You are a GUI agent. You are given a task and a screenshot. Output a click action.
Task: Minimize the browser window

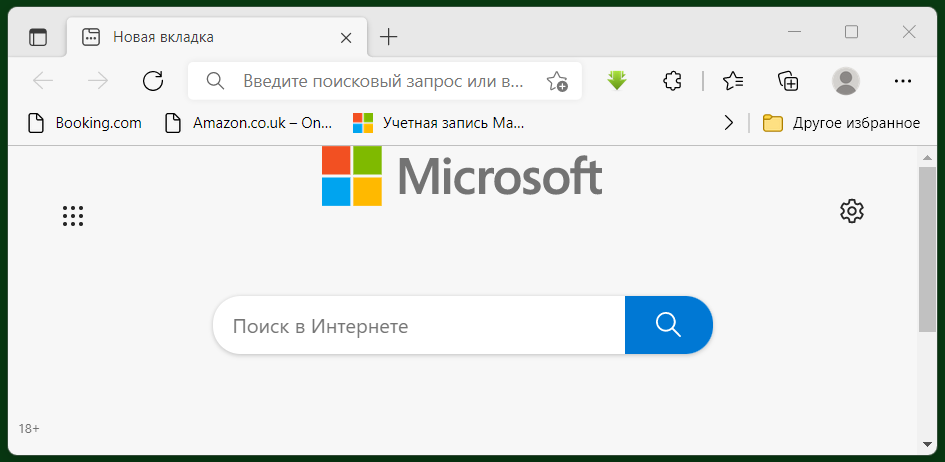(794, 32)
